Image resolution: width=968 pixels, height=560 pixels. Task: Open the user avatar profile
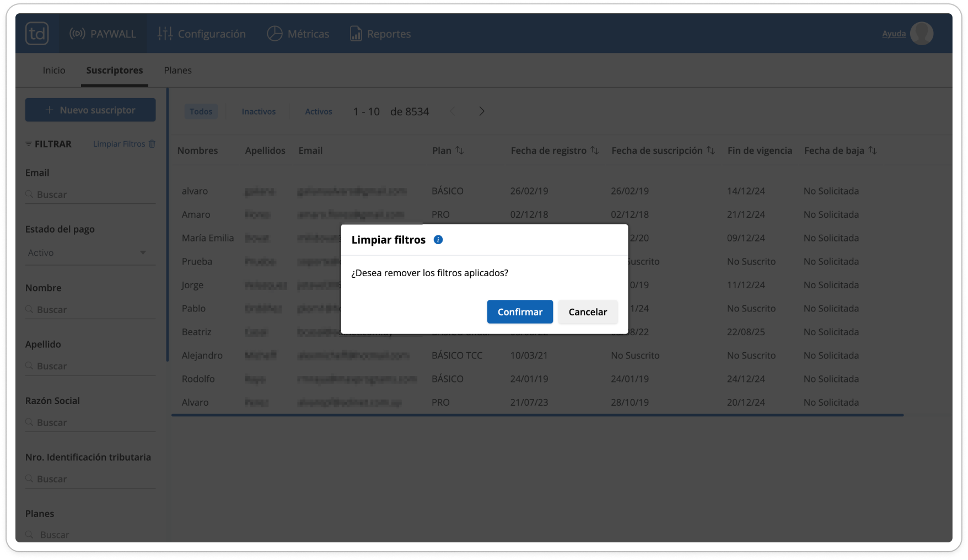click(x=922, y=34)
